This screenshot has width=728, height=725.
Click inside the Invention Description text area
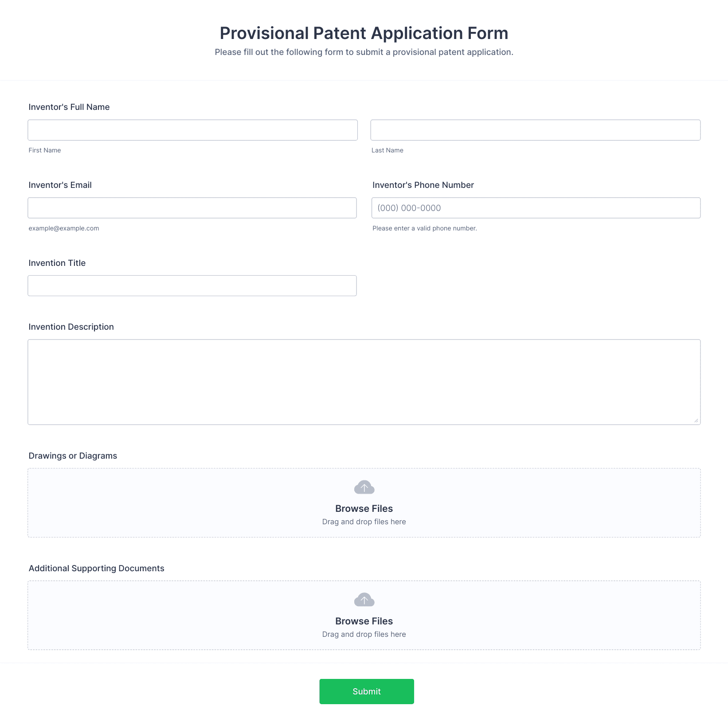[364, 382]
